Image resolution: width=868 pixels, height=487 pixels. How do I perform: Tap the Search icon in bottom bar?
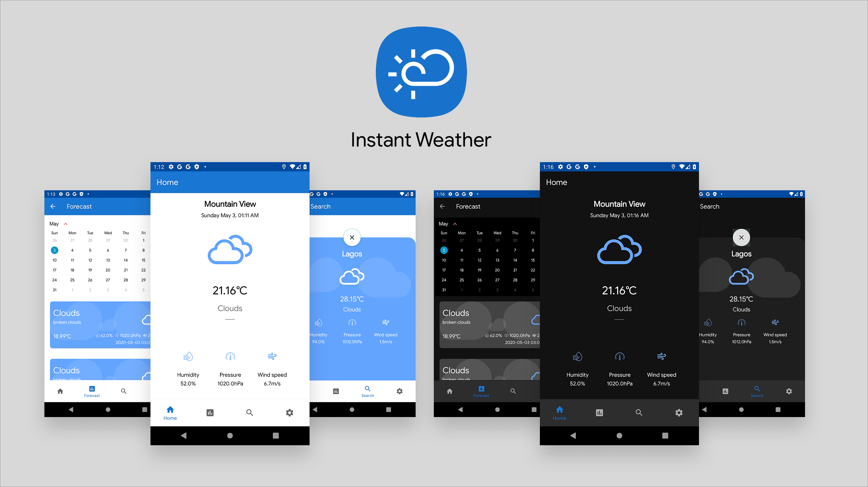tap(249, 411)
